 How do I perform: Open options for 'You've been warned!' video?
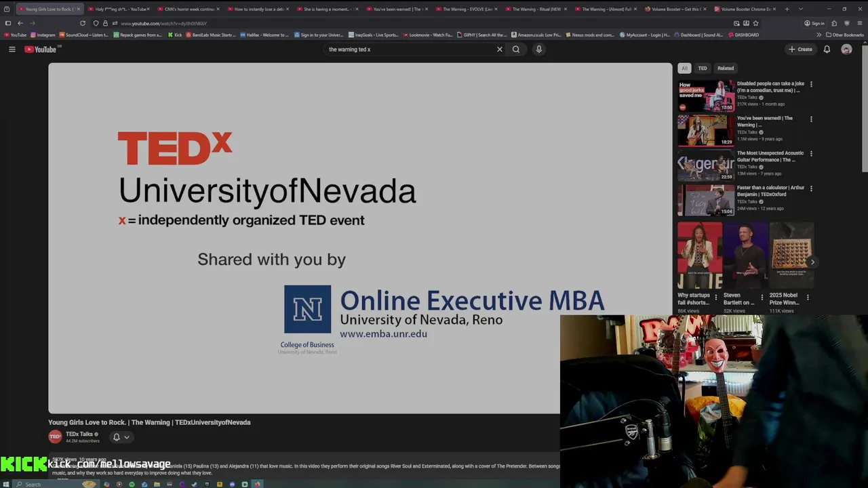(x=811, y=119)
